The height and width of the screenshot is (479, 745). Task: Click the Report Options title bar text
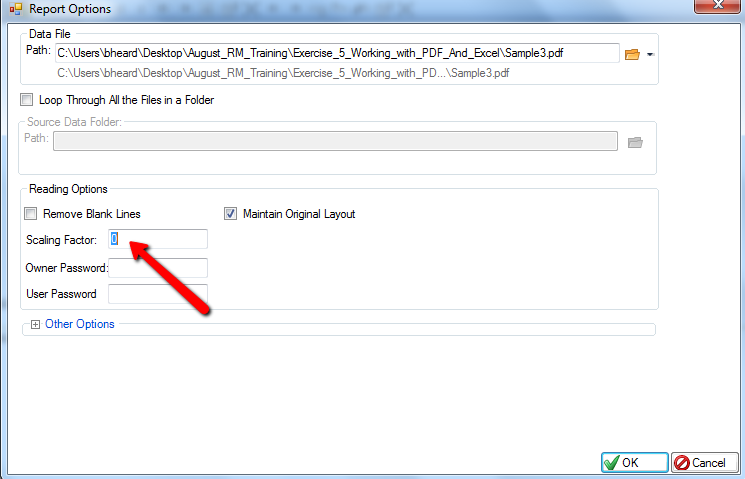[x=70, y=9]
